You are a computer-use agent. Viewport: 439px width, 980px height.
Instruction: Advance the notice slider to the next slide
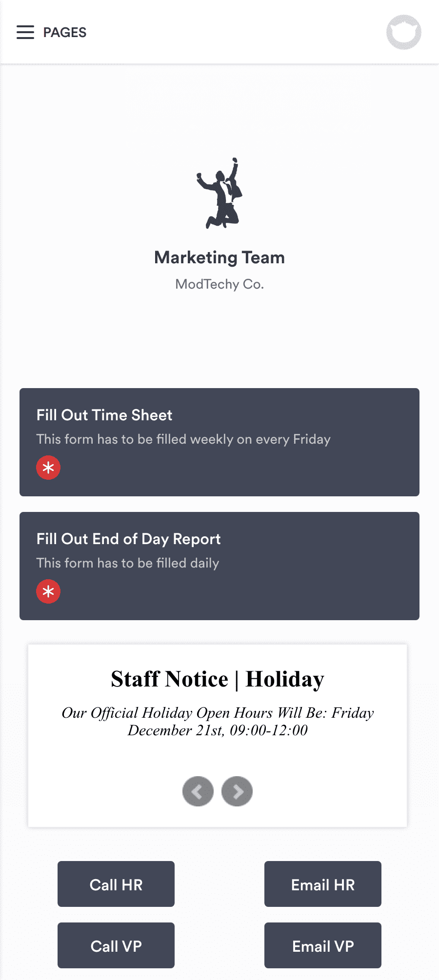237,791
